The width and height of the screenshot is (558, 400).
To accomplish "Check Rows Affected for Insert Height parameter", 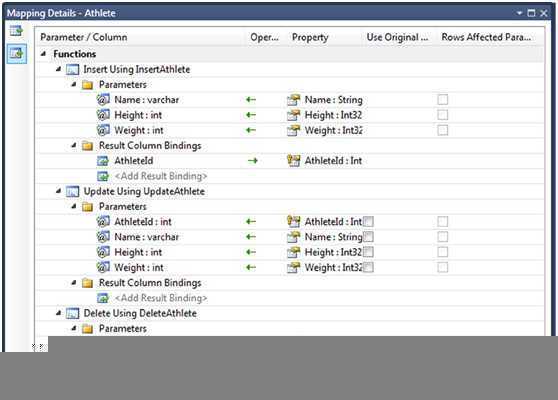I will point(443,115).
